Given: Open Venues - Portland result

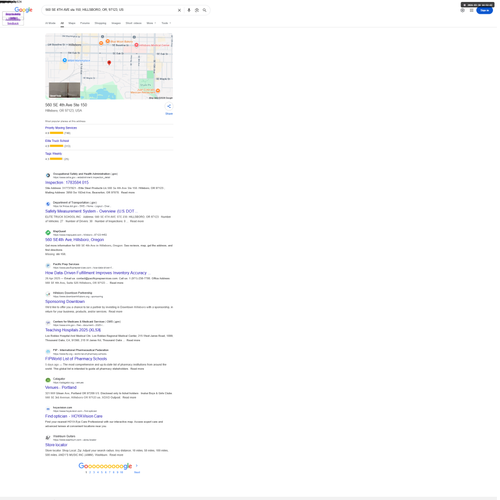Looking at the screenshot, I should [61, 387].
